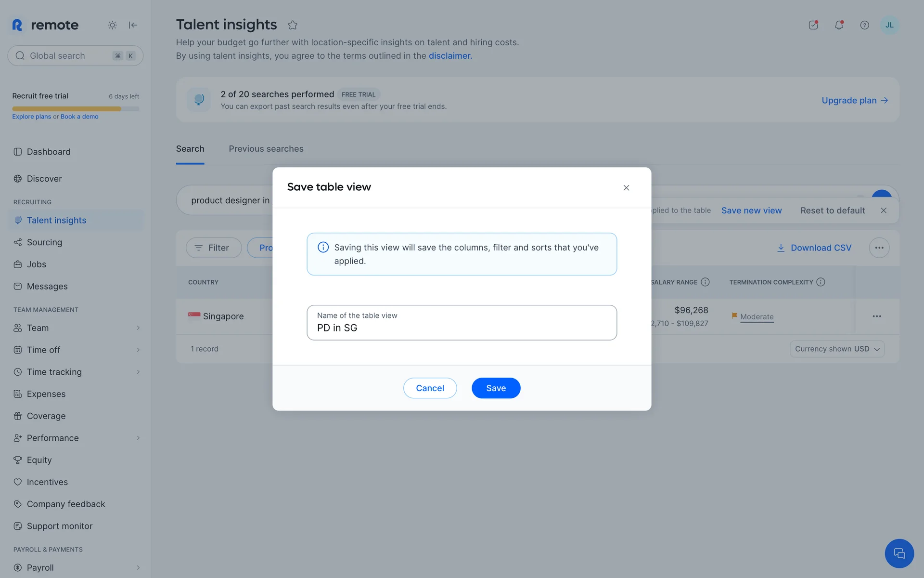
Task: Click info icon next to Termination Complexity
Action: tap(821, 282)
